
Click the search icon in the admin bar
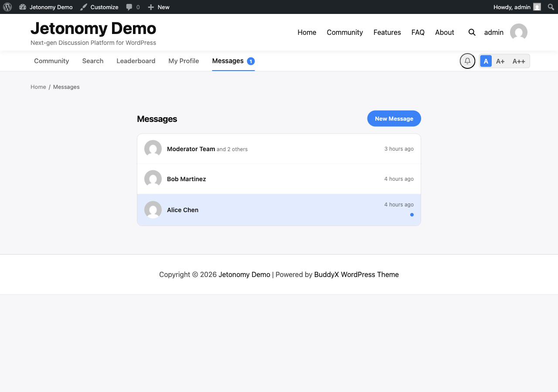point(550,7)
